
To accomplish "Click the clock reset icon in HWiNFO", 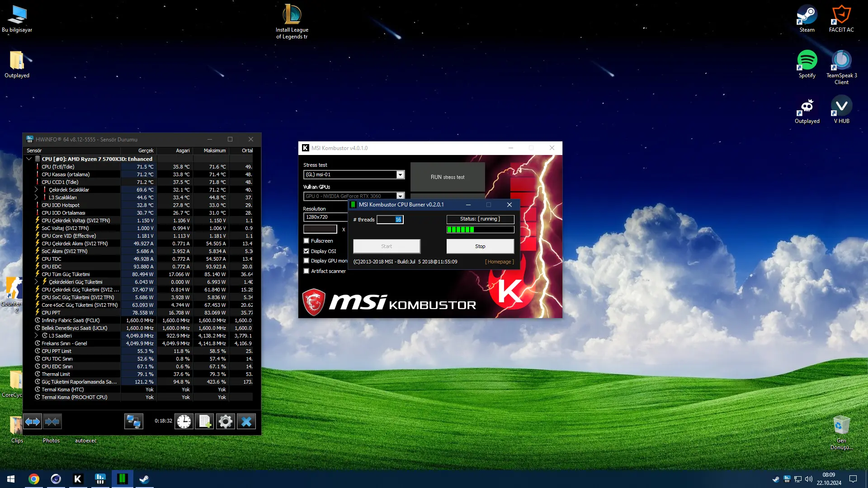I will click(x=184, y=422).
